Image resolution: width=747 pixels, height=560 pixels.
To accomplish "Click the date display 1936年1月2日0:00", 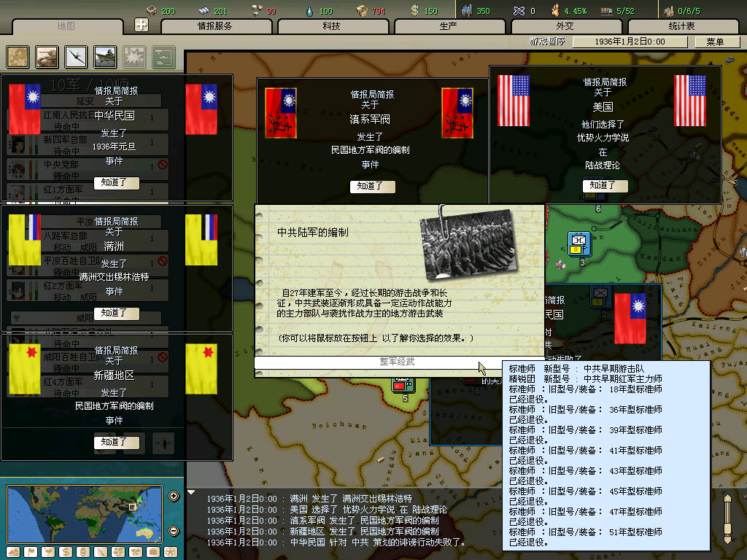I will [x=630, y=42].
